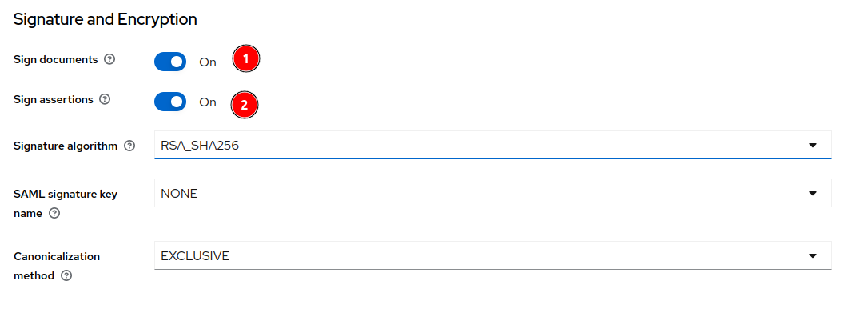Expand SAML signature key name NONE dropdown
This screenshot has width=868, height=321.
492,193
